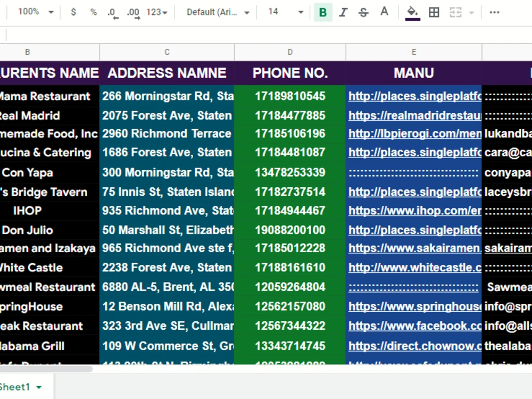Select phone number 17189810545

pyautogui.click(x=290, y=96)
